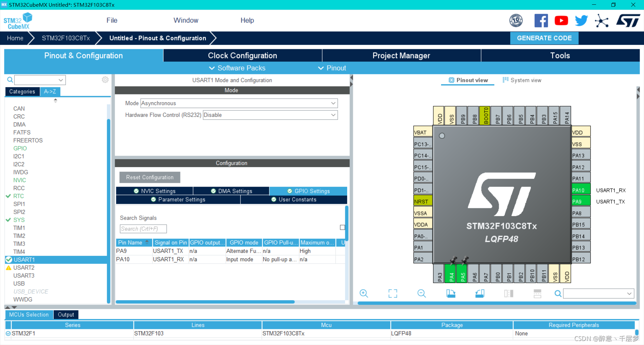Viewport: 644px width, 345px height.
Task: Open the YouTube link icon
Action: (x=561, y=21)
